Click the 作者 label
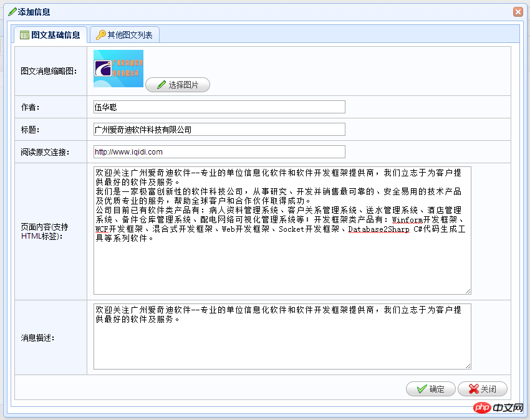Screen dimensions: 530x420 [31, 107]
